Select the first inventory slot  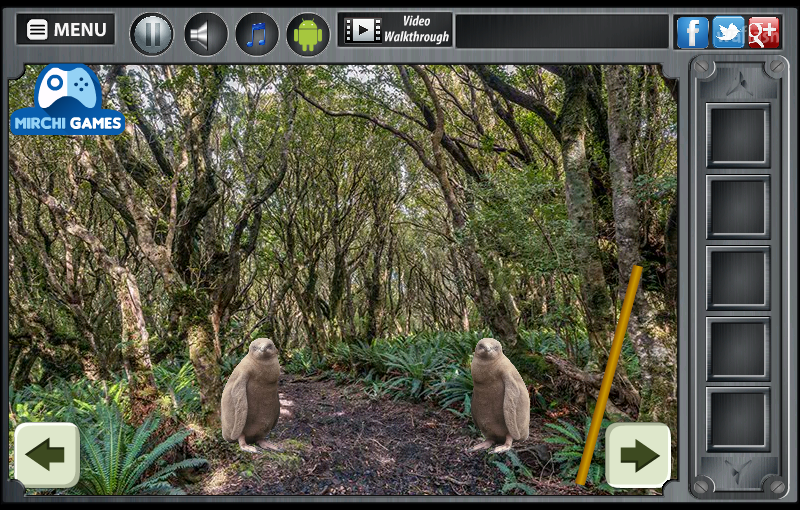pos(738,136)
